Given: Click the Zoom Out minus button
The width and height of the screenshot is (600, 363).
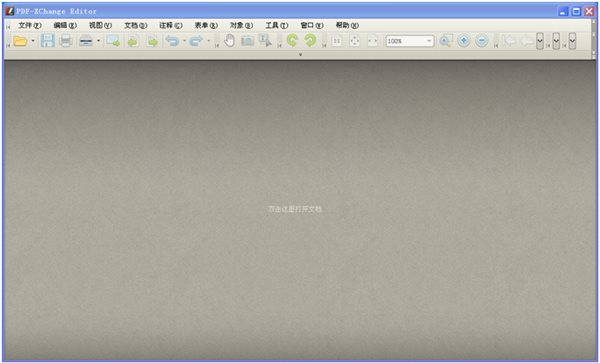Looking at the screenshot, I should (482, 41).
